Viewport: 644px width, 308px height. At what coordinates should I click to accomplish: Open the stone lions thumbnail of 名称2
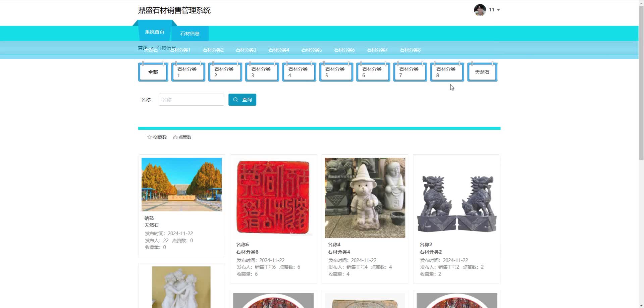point(457,198)
